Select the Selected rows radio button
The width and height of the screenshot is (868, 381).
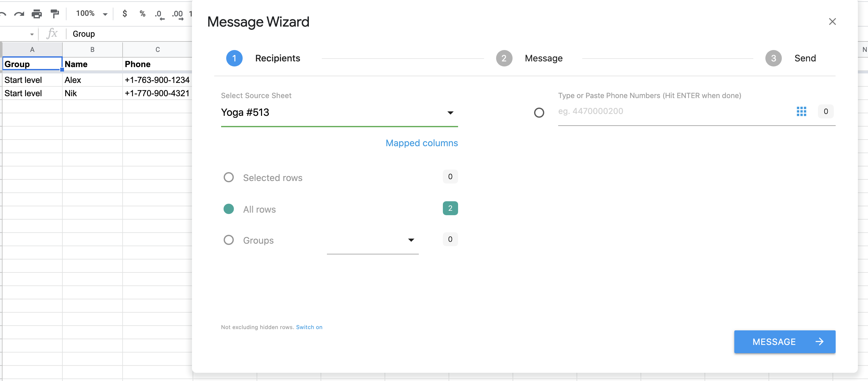tap(229, 177)
